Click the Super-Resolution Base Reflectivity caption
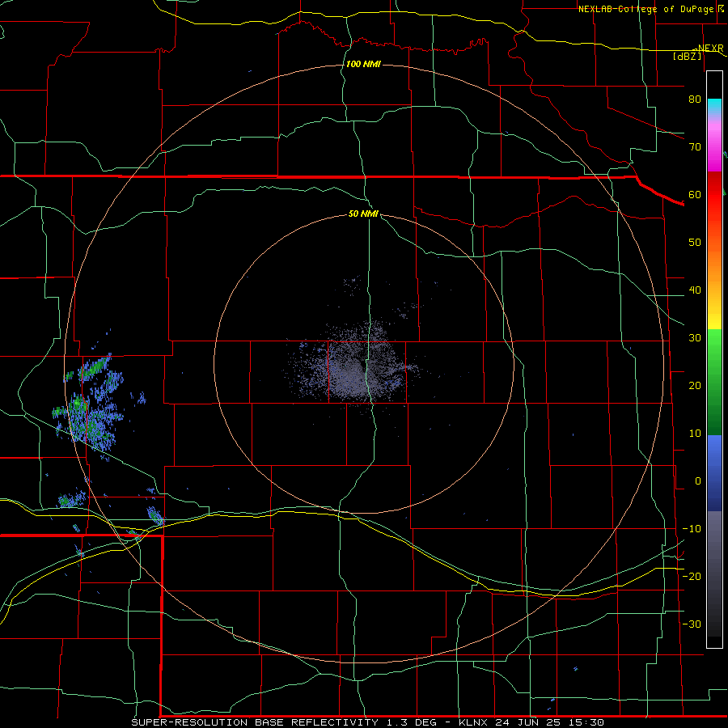The height and width of the screenshot is (728, 728). pos(368,722)
